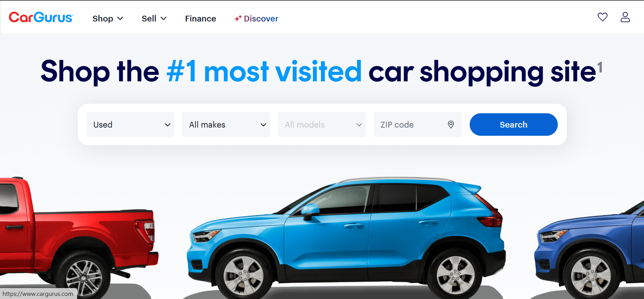Select the light blue SUV image

346,238
